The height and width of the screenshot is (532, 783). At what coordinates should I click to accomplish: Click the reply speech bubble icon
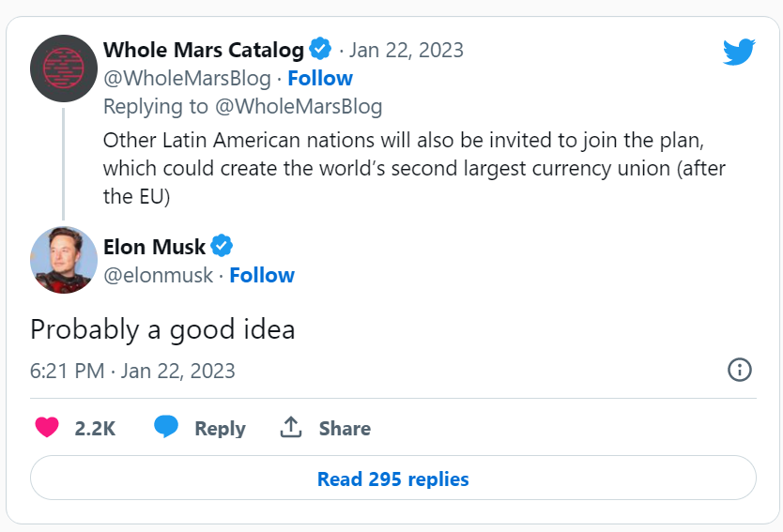(166, 428)
